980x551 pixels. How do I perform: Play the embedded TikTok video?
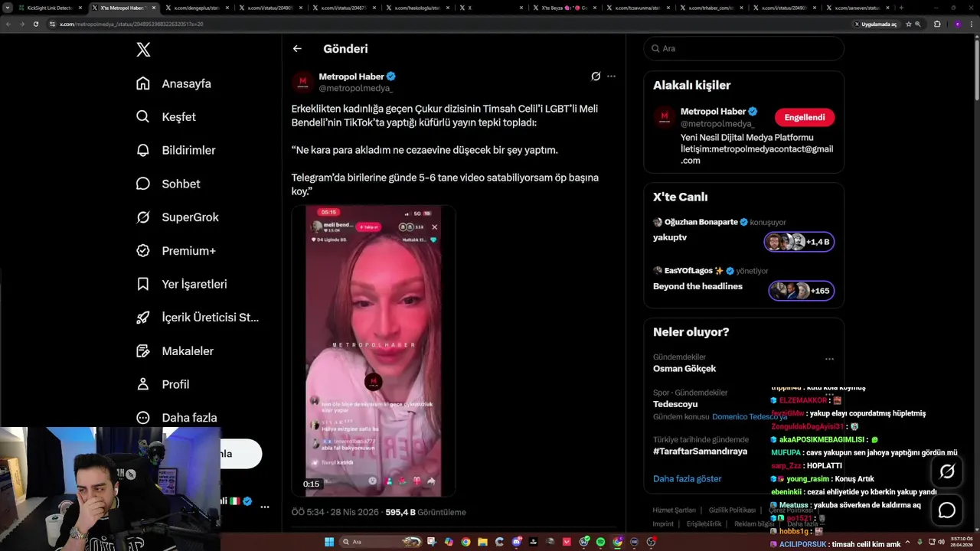click(x=374, y=350)
